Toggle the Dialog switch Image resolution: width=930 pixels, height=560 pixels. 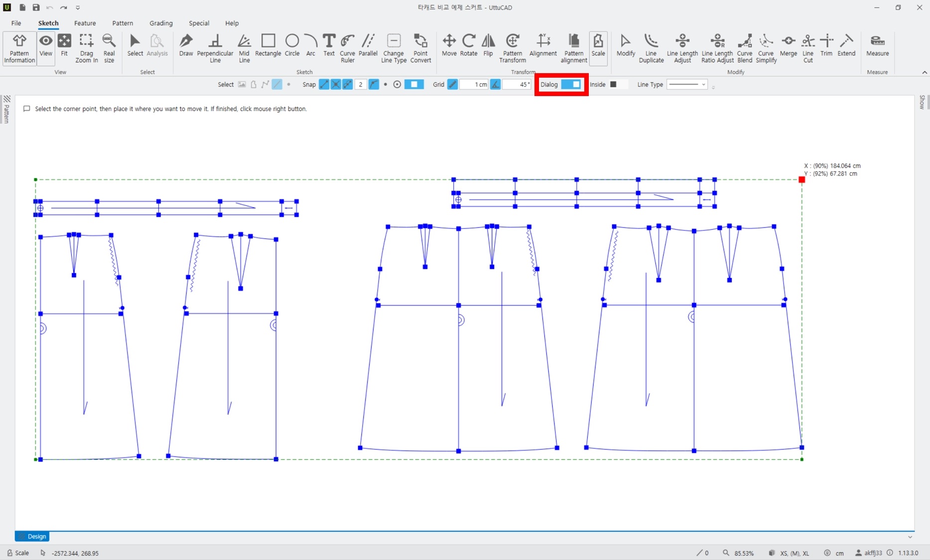(571, 85)
